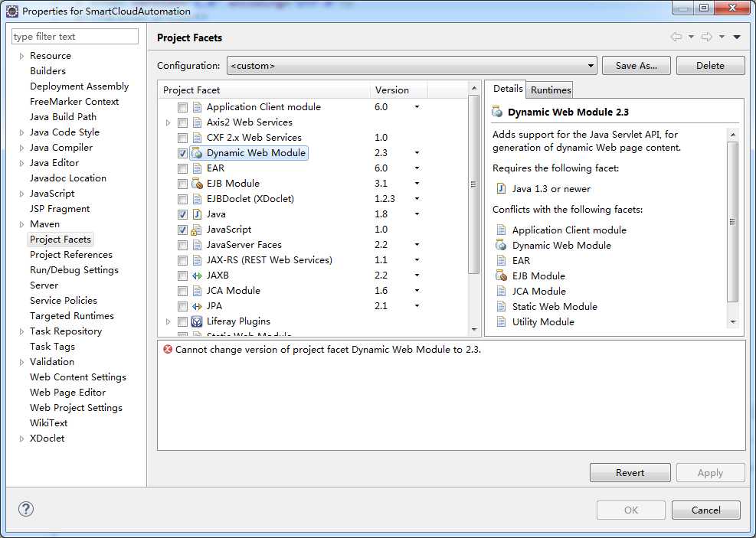Viewport: 756px width, 538px height.
Task: Open the view menu triangle in header
Action: [x=737, y=37]
